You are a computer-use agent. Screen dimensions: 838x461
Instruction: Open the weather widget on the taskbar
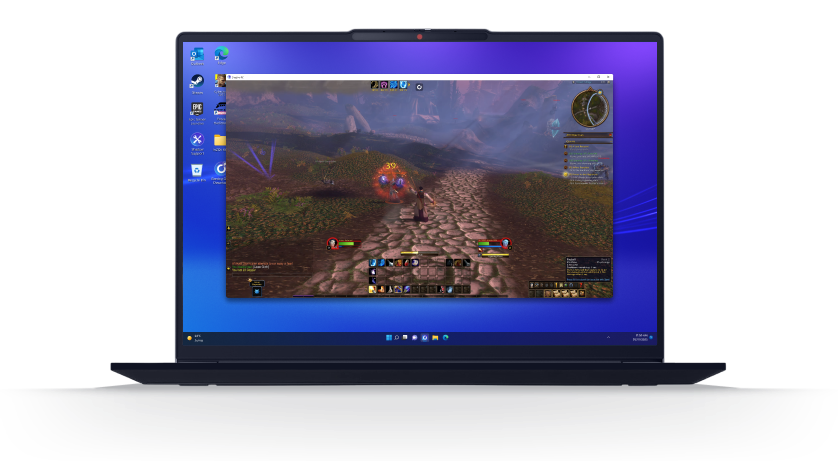(196, 338)
